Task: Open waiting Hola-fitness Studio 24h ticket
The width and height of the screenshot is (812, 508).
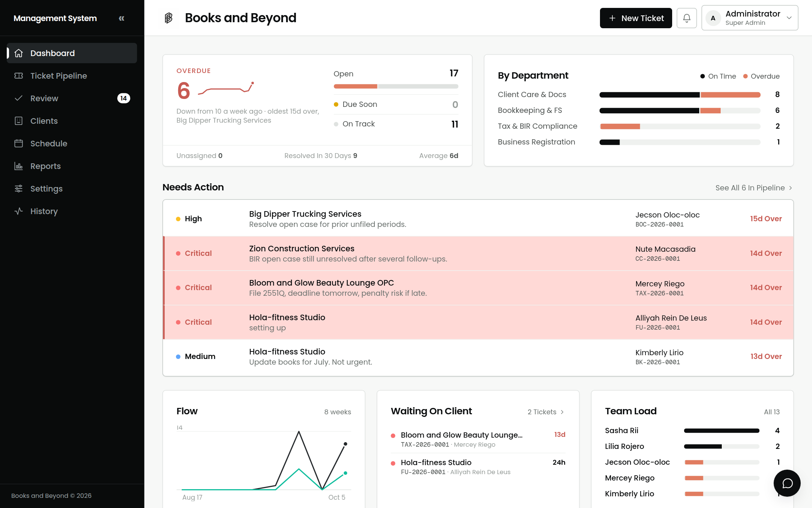Action: pyautogui.click(x=478, y=467)
